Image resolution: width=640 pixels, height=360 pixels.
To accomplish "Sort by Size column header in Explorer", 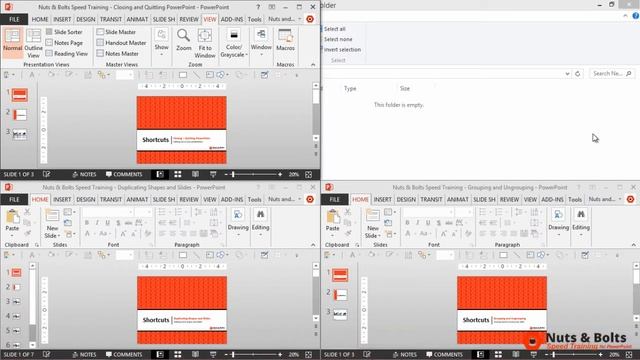I will 404,89.
